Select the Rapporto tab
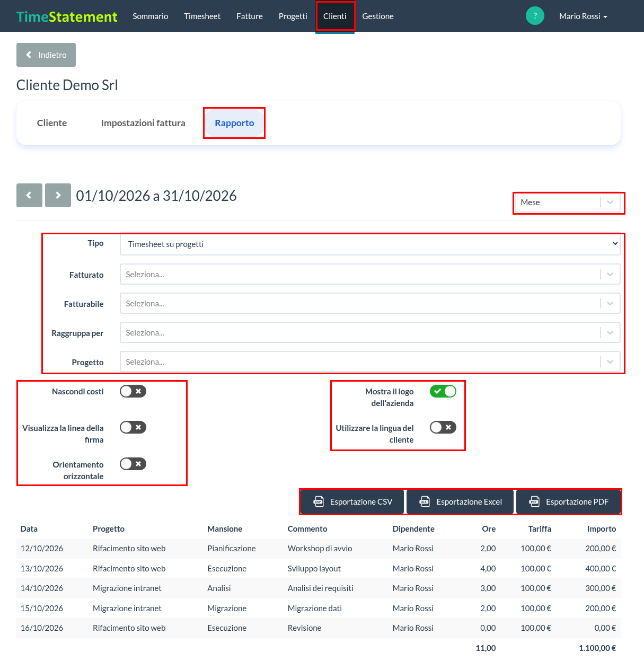 point(234,123)
